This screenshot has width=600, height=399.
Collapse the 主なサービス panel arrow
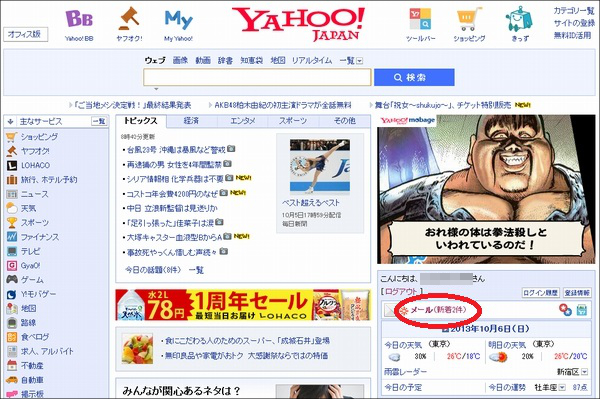10,122
